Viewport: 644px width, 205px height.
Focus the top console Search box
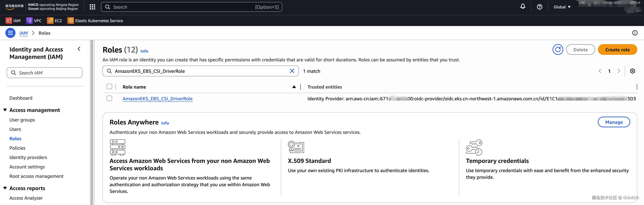191,7
